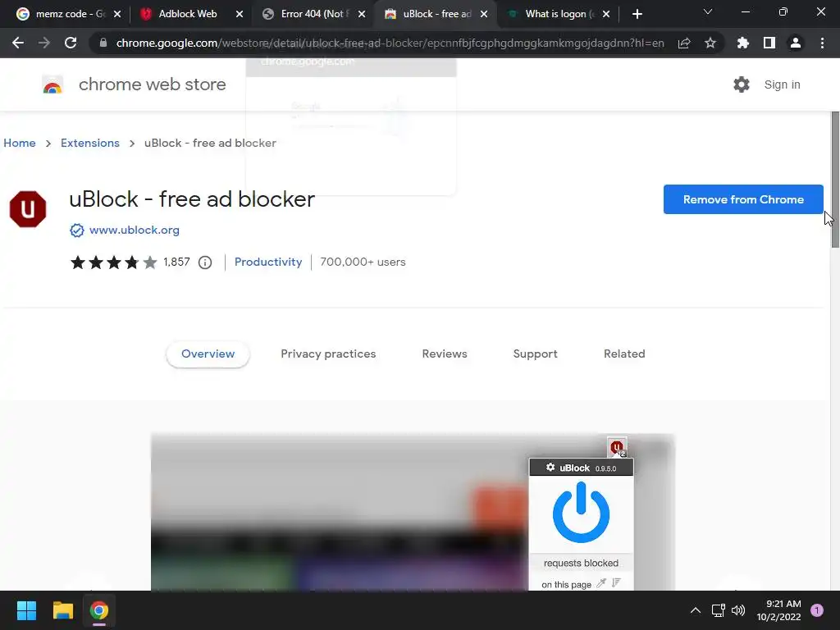Click the verified publisher badge icon
This screenshot has width=840, height=630.
77,231
